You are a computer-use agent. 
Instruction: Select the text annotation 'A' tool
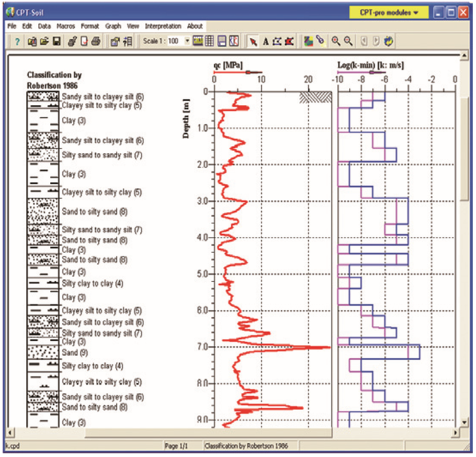tap(266, 42)
